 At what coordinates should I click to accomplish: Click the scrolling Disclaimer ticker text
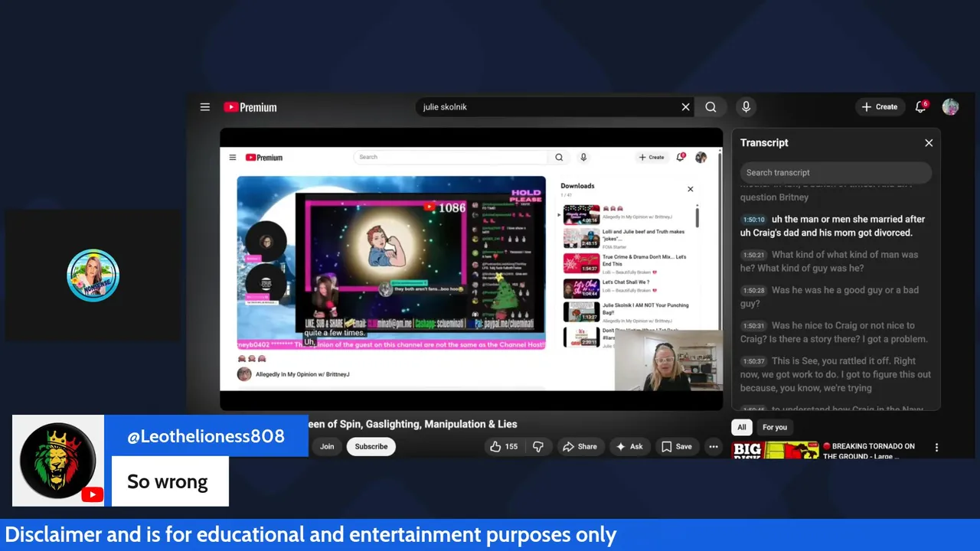[x=311, y=534]
